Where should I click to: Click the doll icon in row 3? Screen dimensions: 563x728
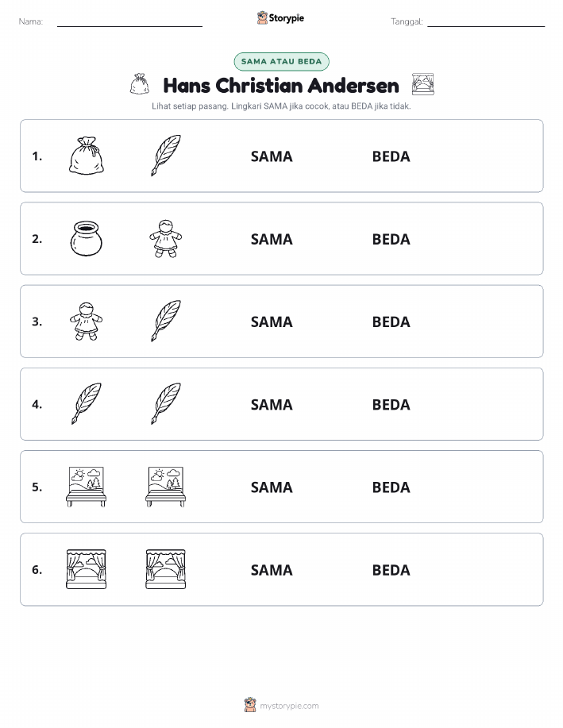tap(87, 321)
